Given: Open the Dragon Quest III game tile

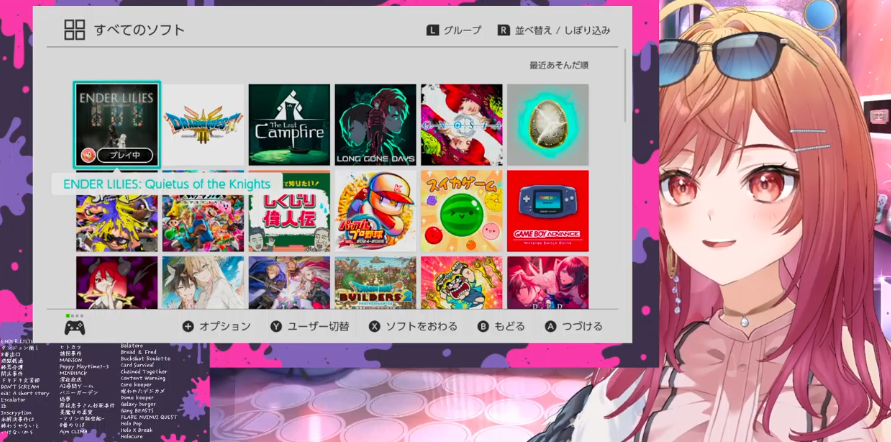Looking at the screenshot, I should 203,124.
